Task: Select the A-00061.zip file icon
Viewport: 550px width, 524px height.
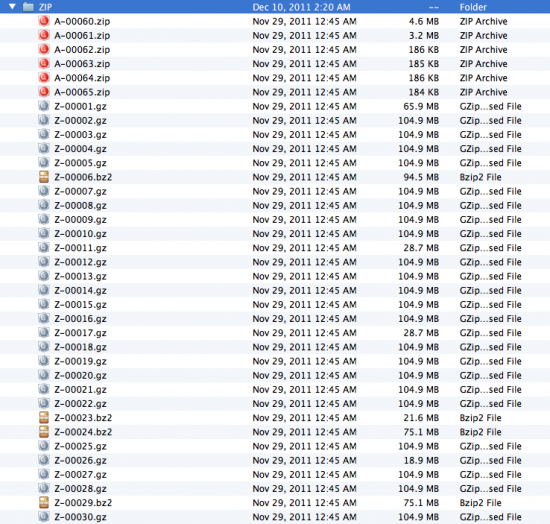Action: click(44, 35)
